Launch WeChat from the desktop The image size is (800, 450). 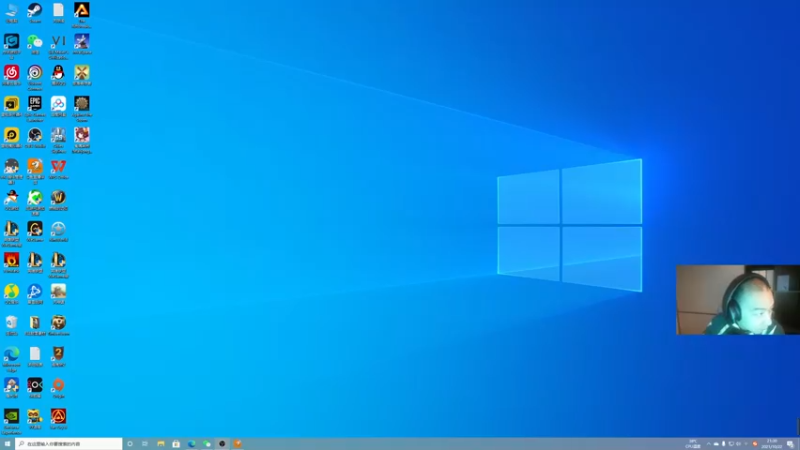tap(35, 44)
